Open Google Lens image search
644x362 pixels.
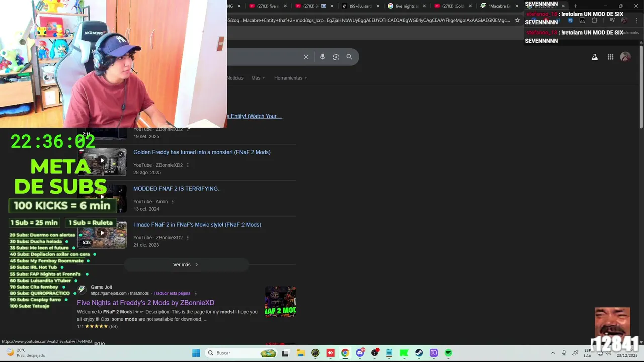336,57
